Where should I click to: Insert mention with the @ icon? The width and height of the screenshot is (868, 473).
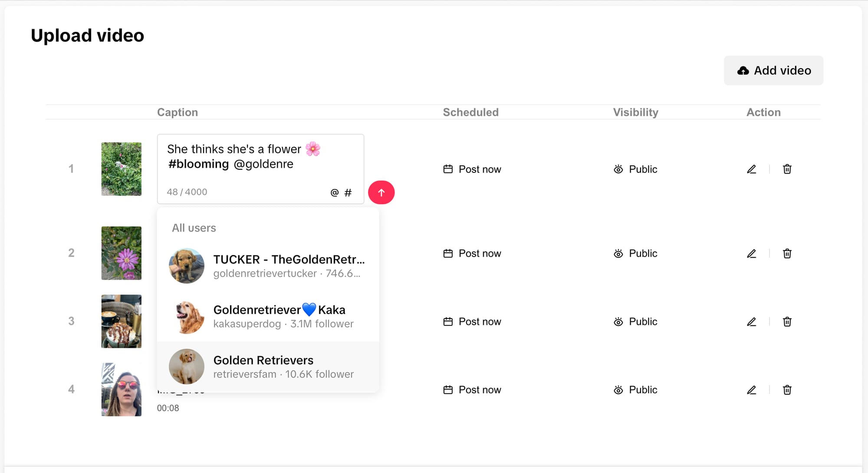coord(334,192)
